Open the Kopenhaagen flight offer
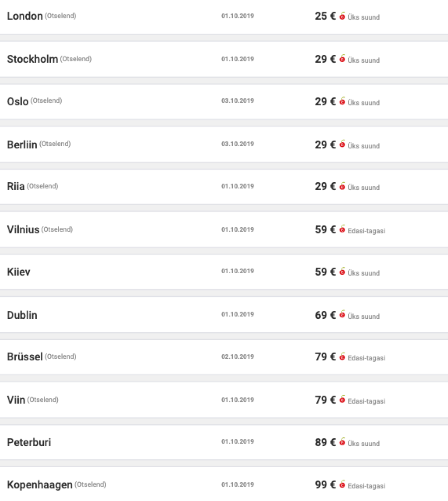This screenshot has height=501, width=448. [x=40, y=485]
